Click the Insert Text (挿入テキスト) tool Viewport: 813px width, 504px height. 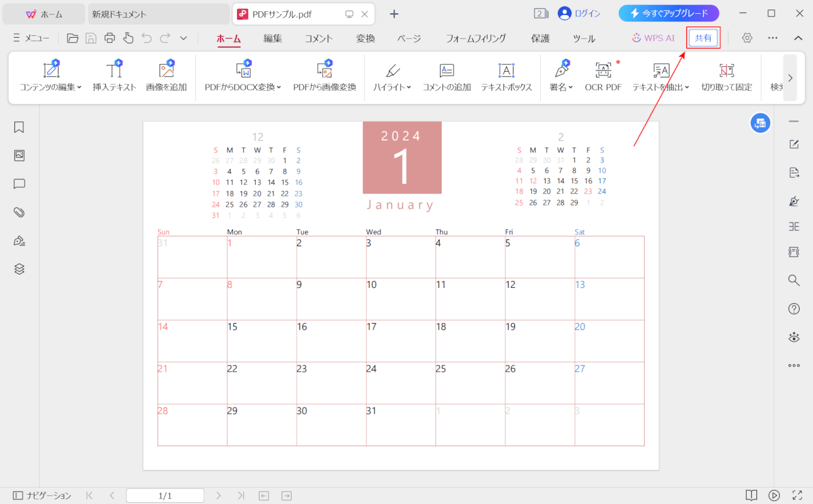(x=114, y=77)
